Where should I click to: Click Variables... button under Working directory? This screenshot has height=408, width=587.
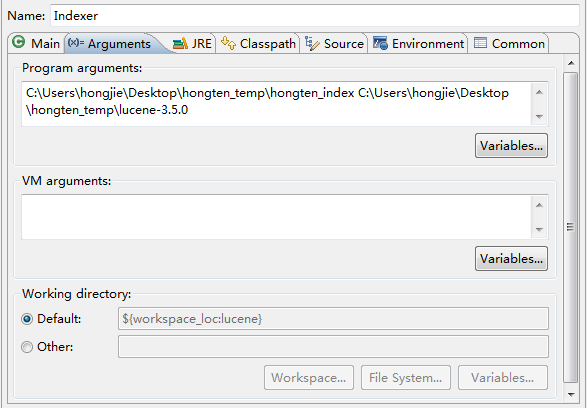[x=503, y=378]
